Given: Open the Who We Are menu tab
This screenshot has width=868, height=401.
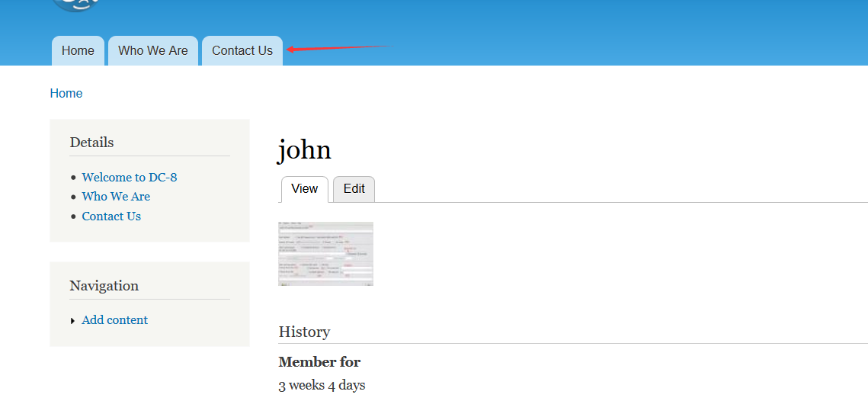Looking at the screenshot, I should (152, 51).
